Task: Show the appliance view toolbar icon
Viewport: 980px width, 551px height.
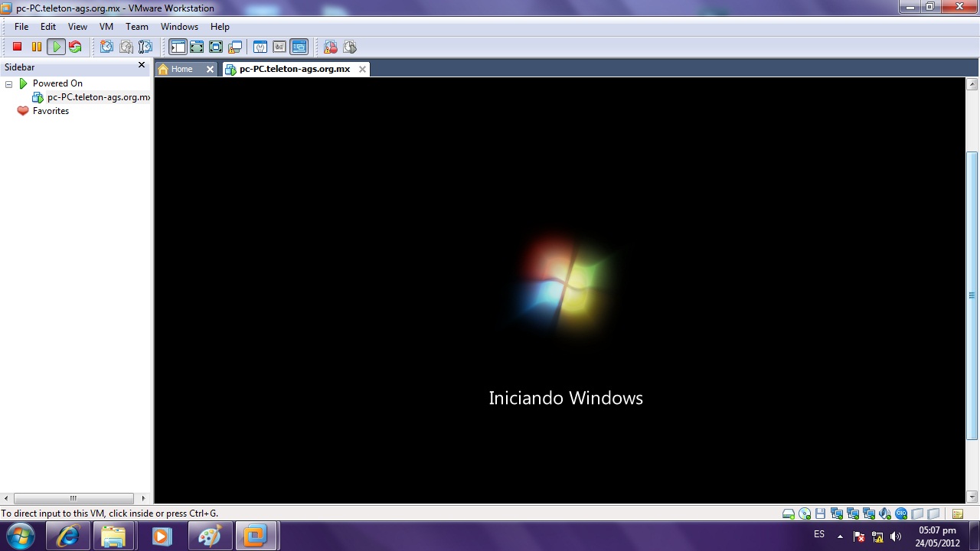Action: tap(279, 47)
